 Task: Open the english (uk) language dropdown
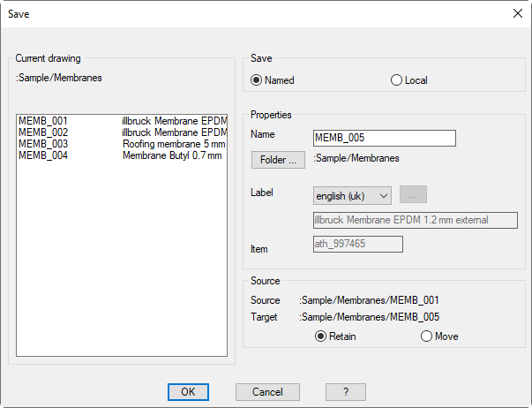(x=352, y=195)
